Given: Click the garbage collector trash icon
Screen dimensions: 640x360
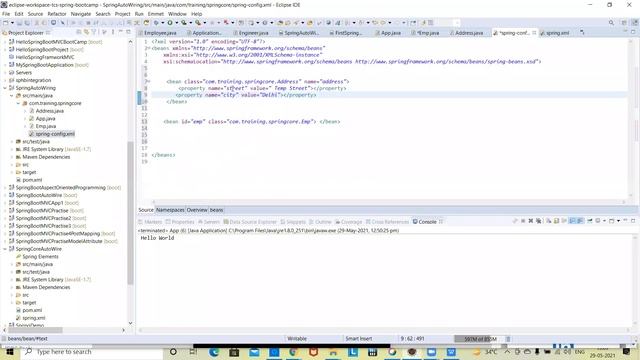Looking at the screenshot, I should pos(508,339).
